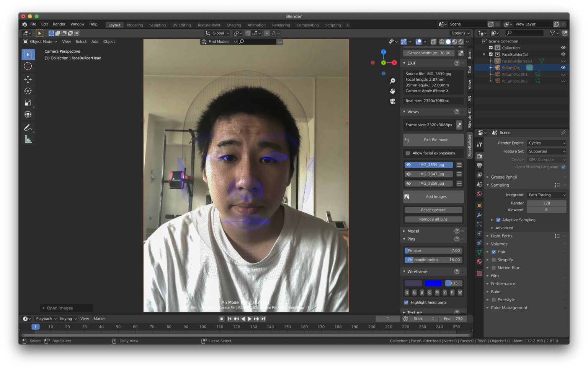Screen dimensions: 588x369
Task: Enable the Simplify checkbox
Action: point(494,260)
